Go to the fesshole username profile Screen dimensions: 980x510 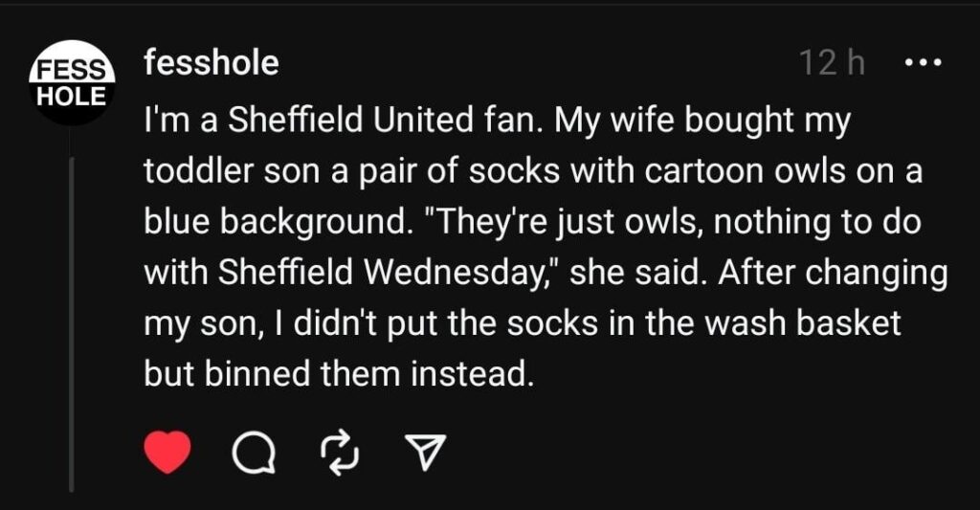click(211, 63)
